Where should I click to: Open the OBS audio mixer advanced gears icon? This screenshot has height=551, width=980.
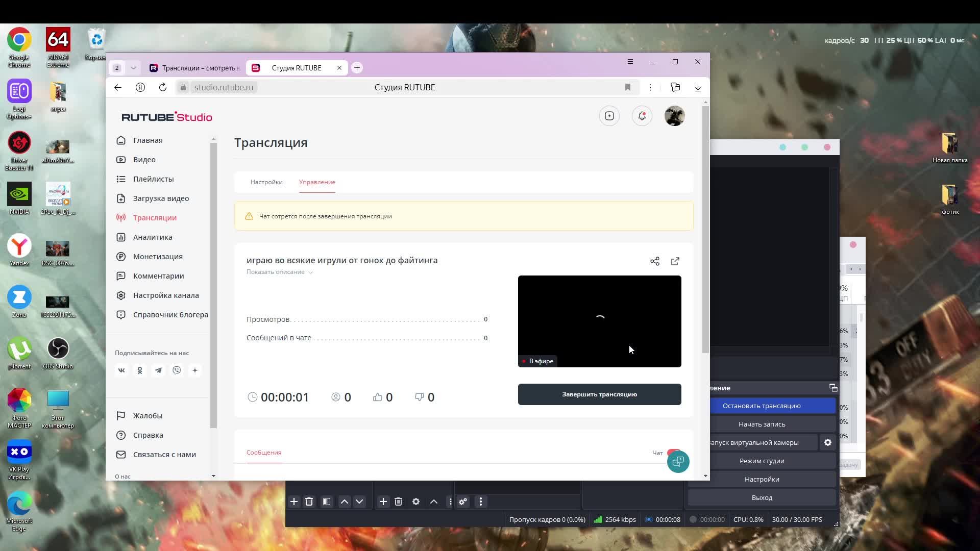click(x=463, y=502)
